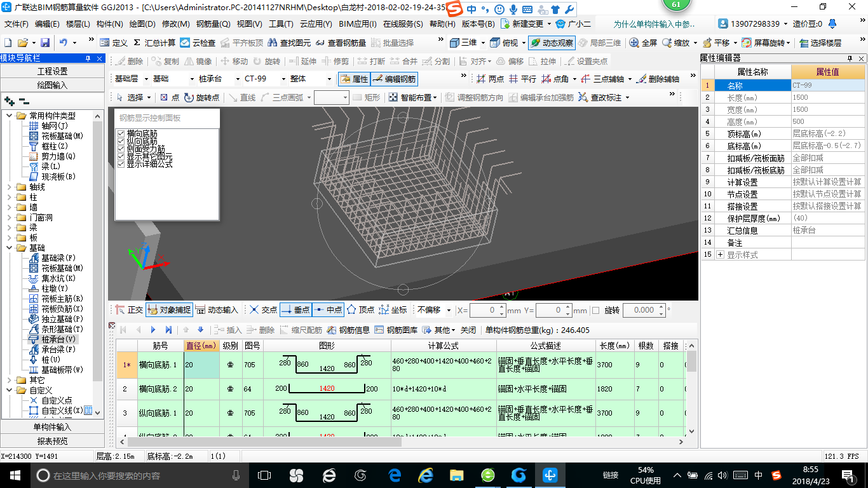Click 关闭 in rebar toolbar
This screenshot has height=488, width=868.
(468, 330)
